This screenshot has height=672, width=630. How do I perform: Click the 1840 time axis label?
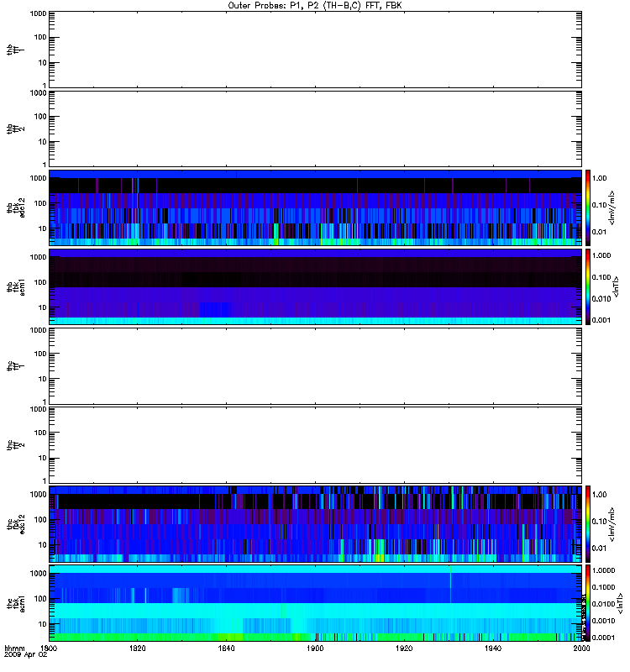pyautogui.click(x=226, y=648)
